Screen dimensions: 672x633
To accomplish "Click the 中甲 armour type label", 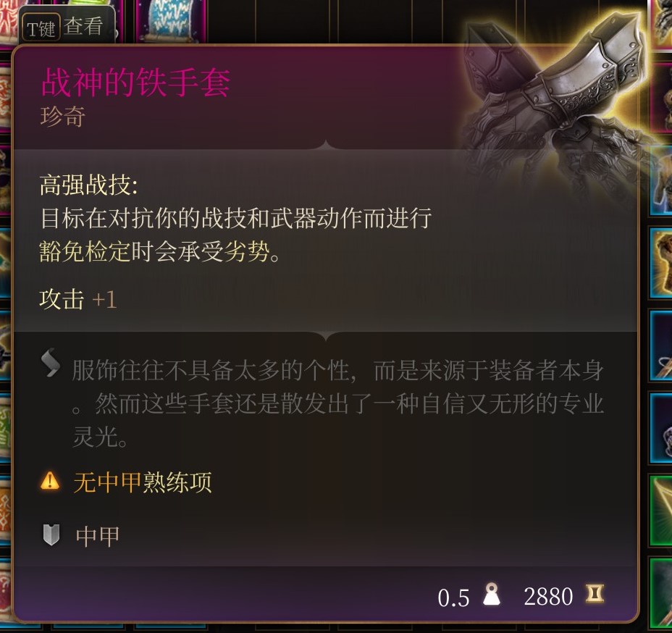I will point(97,536).
